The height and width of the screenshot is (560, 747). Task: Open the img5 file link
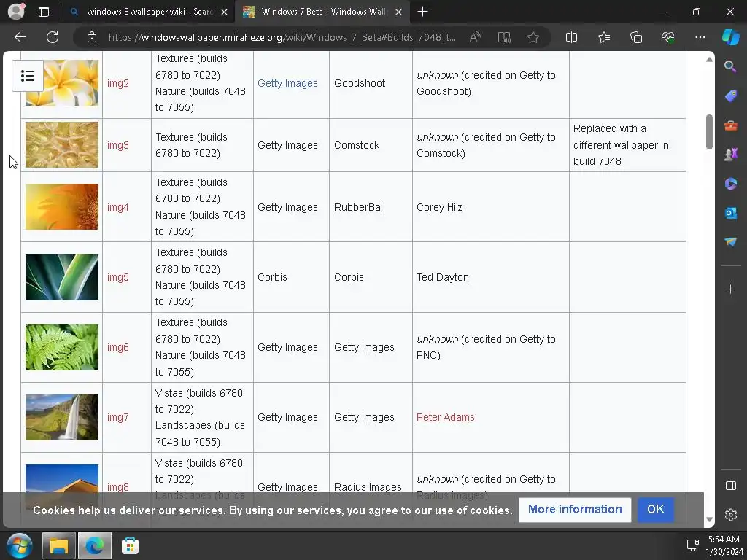[117, 277]
